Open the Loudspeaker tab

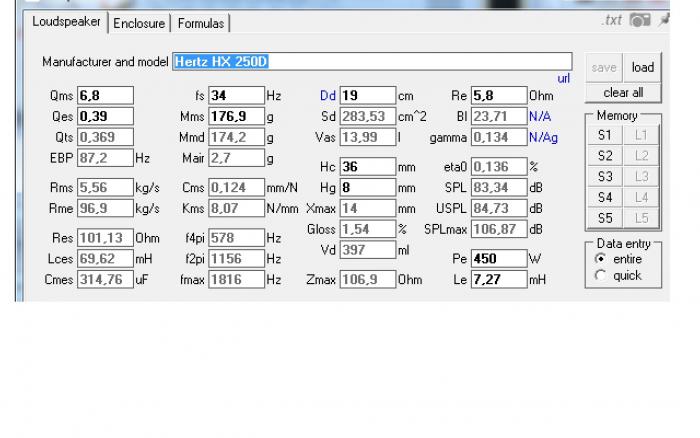click(66, 22)
